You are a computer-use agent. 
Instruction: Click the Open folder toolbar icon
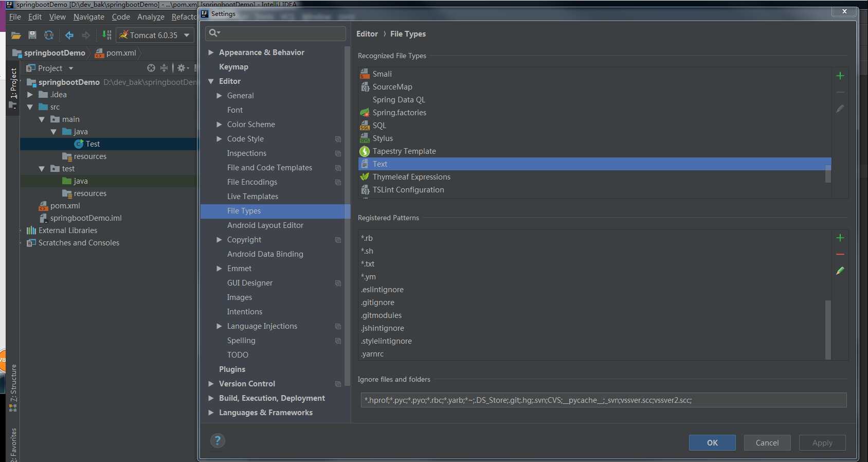(16, 35)
